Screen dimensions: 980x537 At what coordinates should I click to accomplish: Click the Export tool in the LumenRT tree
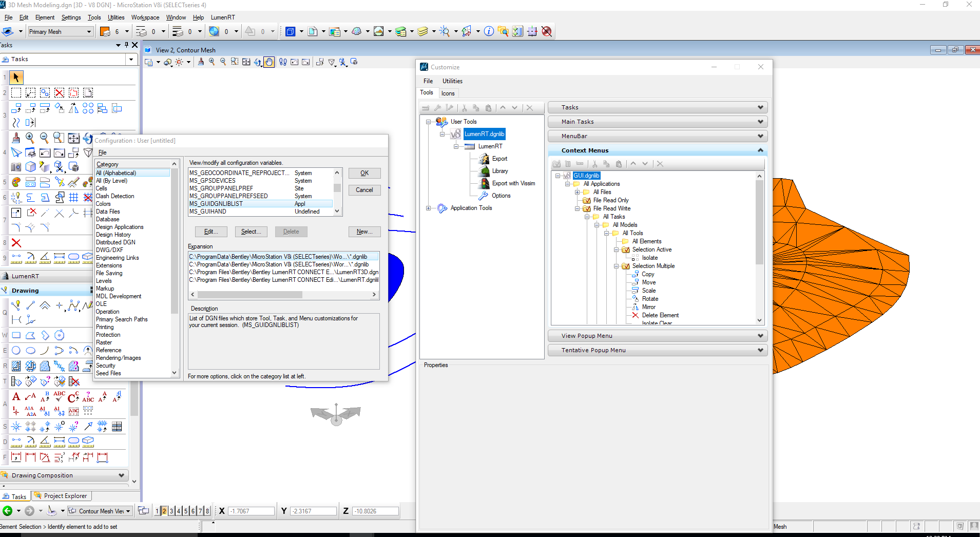[x=499, y=159]
